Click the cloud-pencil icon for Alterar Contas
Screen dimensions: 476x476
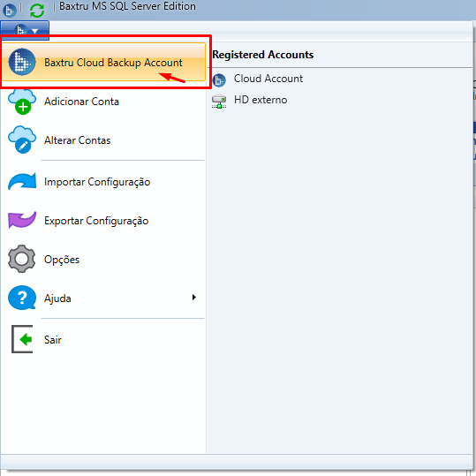pos(22,140)
